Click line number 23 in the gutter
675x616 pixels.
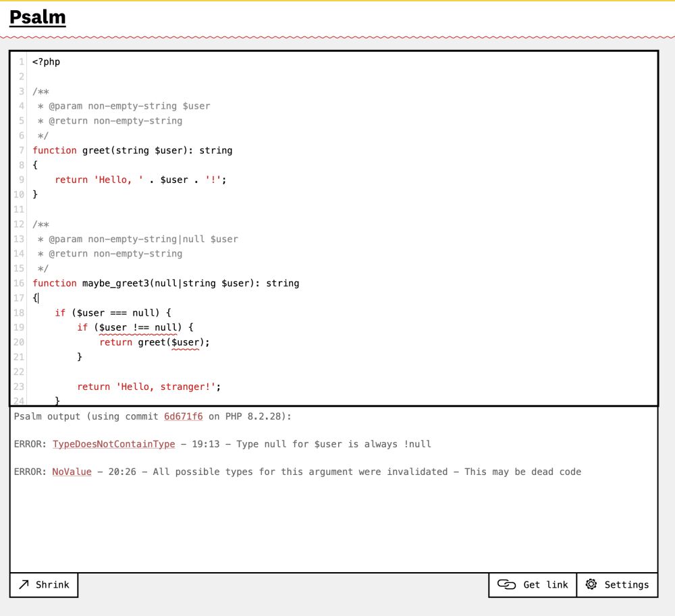point(18,387)
